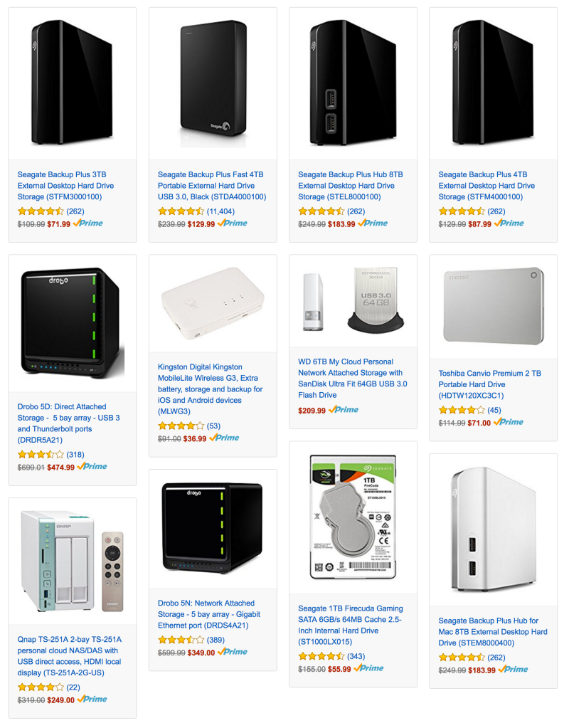The image size is (569, 728).
Task: Open the 343 reviews for Firecuda drive
Action: pyautogui.click(x=356, y=657)
